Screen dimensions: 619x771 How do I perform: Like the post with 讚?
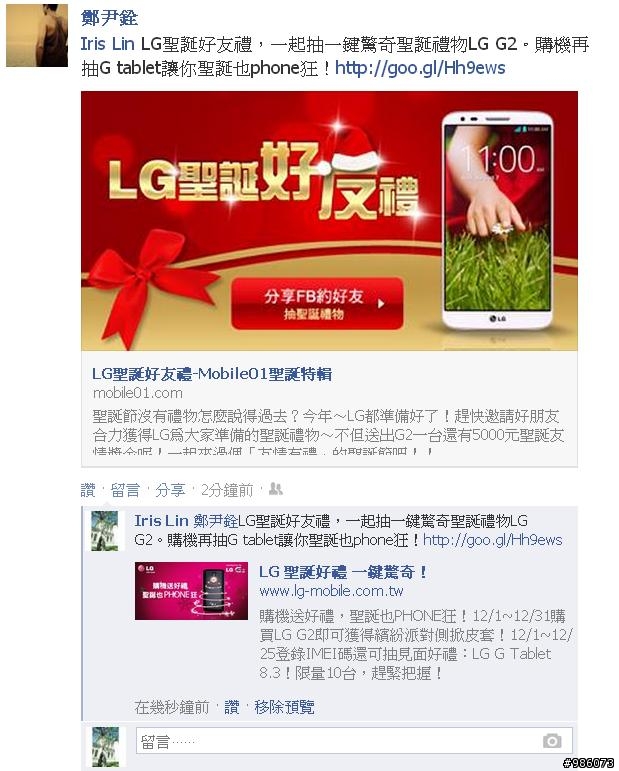[x=88, y=490]
